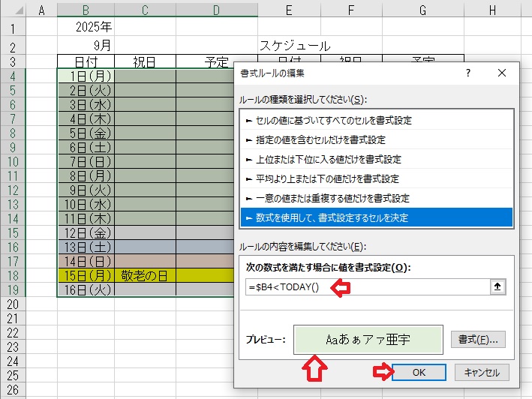
Task: Open the 書式(F)... format settings
Action: click(479, 339)
